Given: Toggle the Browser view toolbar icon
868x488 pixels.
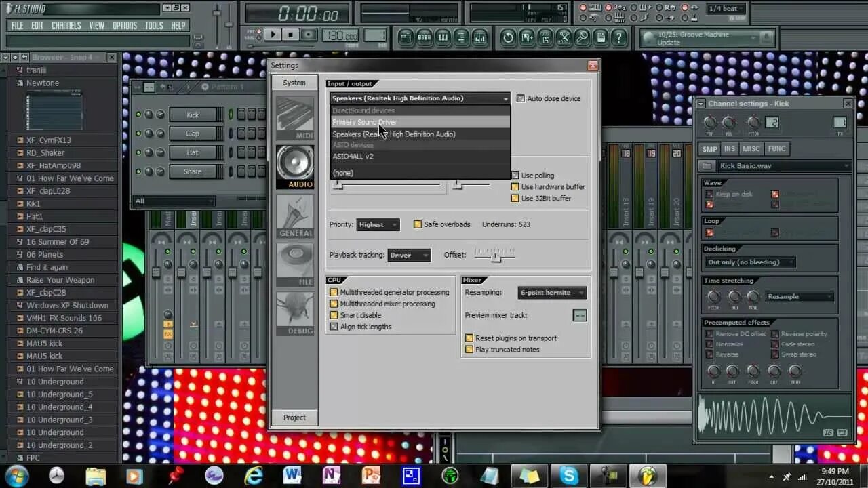Looking at the screenshot, I should pyautogui.click(x=462, y=37).
